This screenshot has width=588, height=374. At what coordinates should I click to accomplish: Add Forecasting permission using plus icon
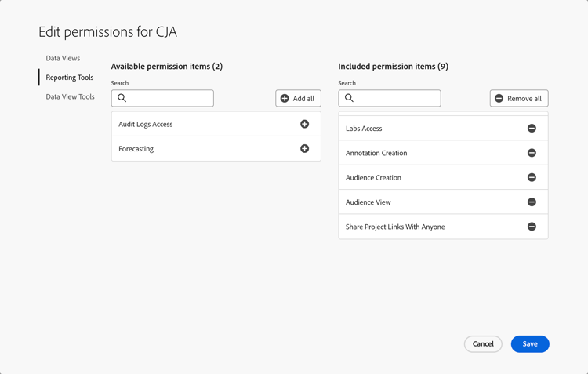point(304,149)
